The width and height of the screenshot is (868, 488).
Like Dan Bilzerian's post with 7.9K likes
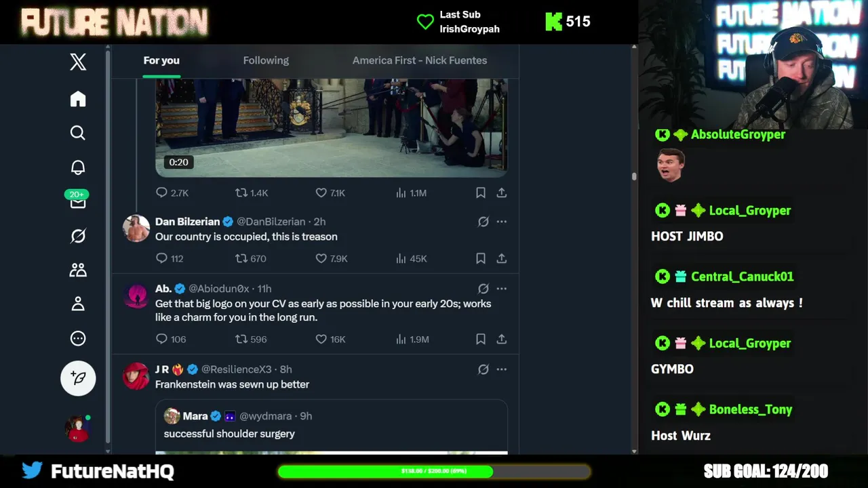click(332, 258)
